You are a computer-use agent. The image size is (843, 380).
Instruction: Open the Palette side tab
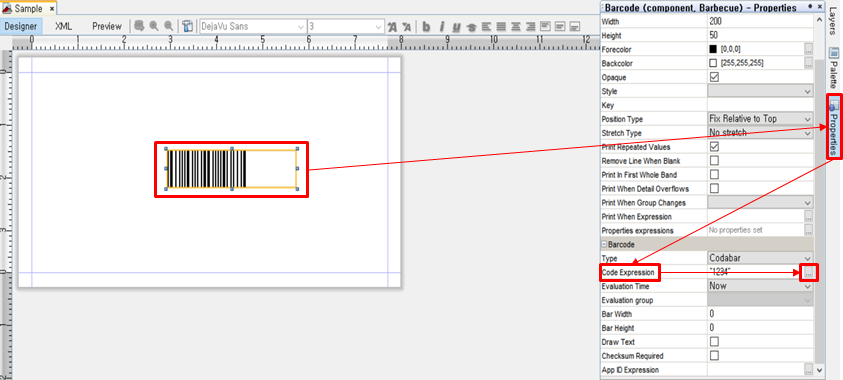pyautogui.click(x=833, y=67)
